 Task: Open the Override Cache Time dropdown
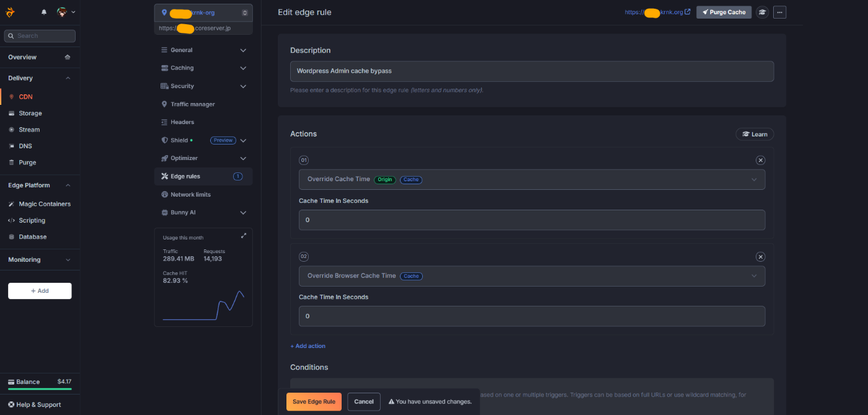click(532, 179)
